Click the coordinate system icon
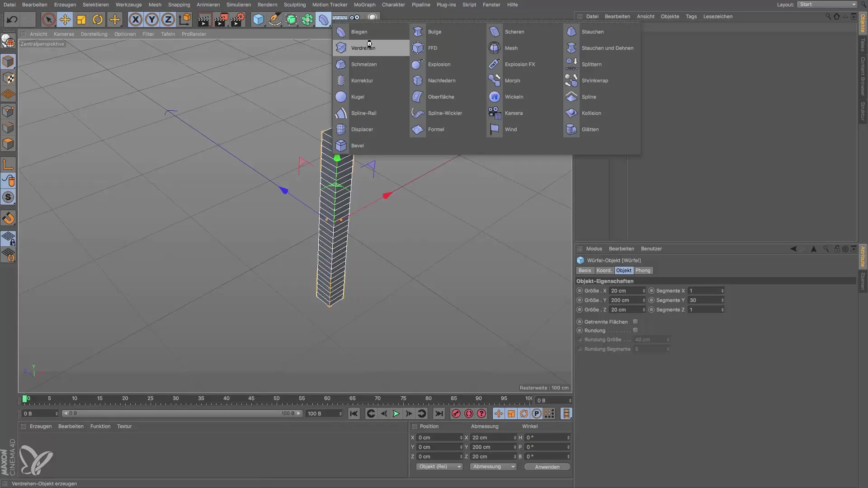The width and height of the screenshot is (868, 488). (185, 19)
